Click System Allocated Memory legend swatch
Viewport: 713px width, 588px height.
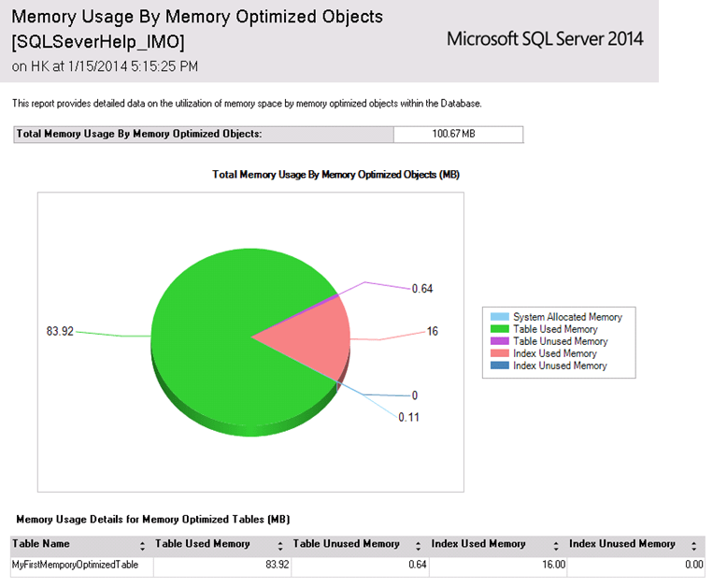498,317
